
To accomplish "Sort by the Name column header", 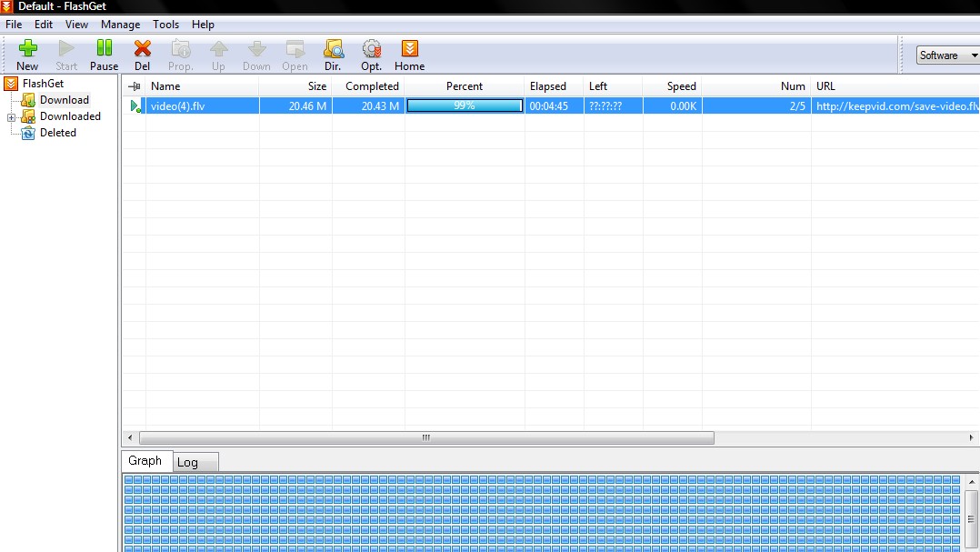I will 202,86.
